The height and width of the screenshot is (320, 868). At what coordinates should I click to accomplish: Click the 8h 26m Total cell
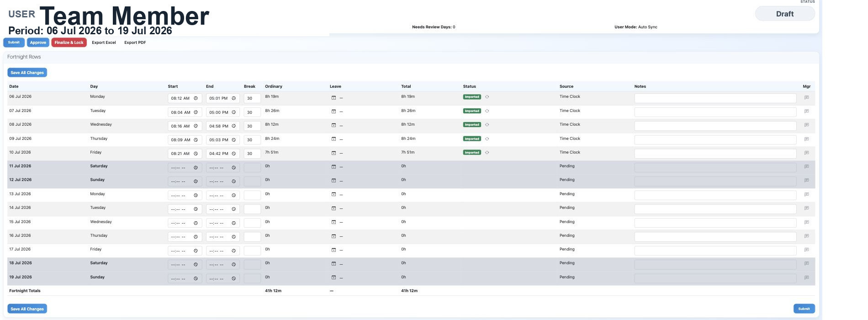pos(408,111)
